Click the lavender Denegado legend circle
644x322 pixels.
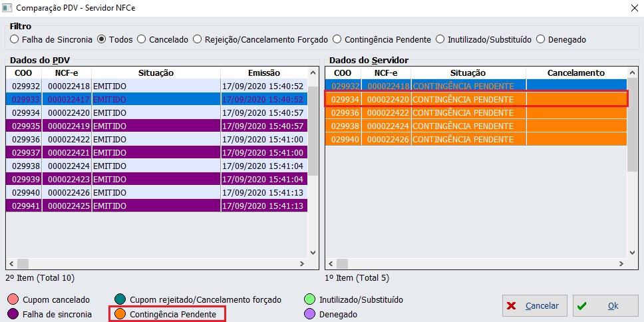click(309, 314)
